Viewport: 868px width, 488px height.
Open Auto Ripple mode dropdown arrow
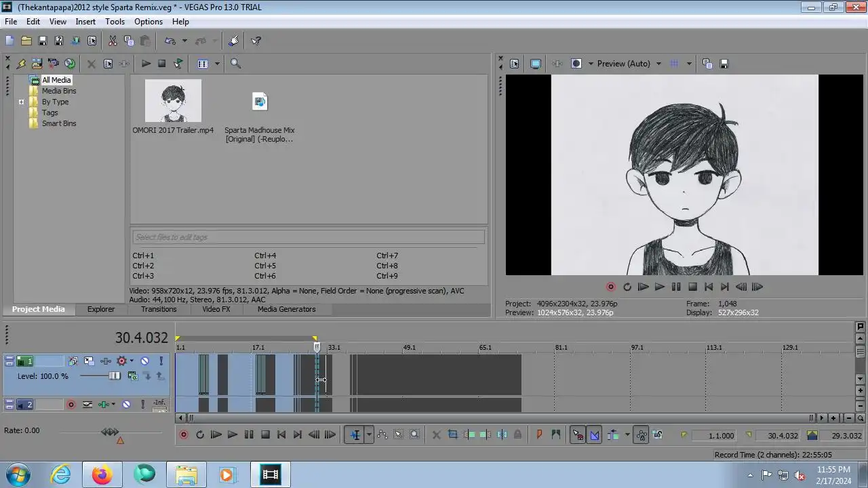tap(627, 435)
